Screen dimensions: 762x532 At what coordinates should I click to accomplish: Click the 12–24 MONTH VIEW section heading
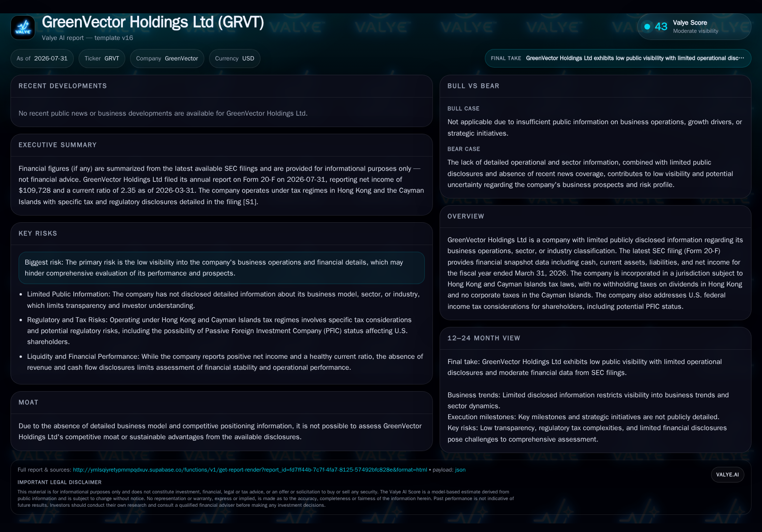coord(484,338)
